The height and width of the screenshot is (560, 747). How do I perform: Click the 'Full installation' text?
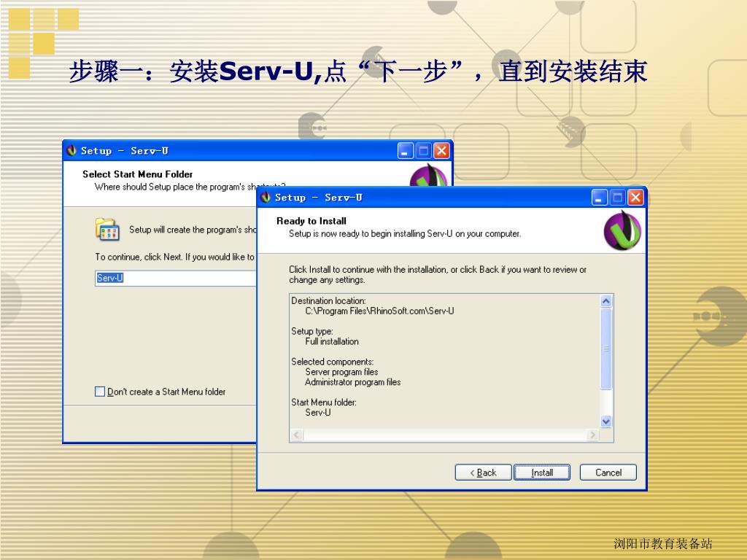pos(332,341)
